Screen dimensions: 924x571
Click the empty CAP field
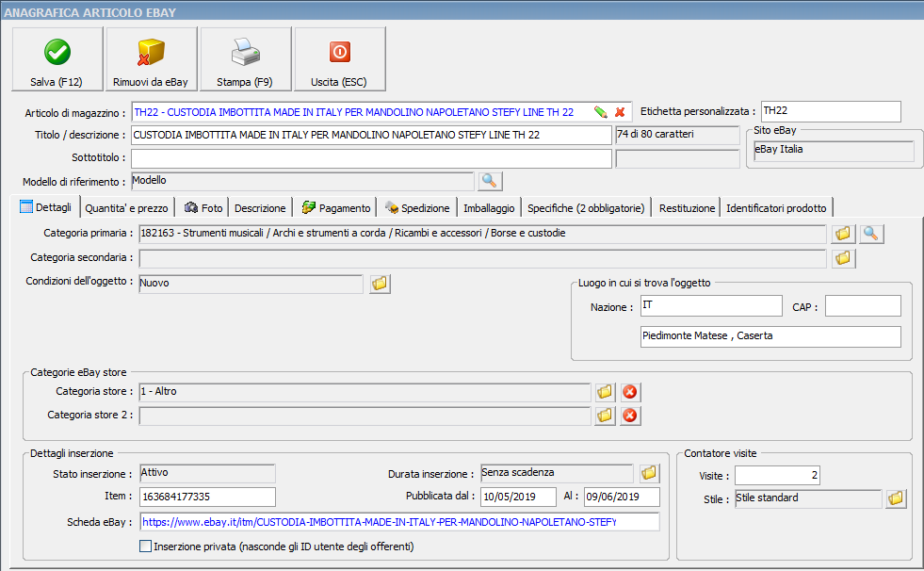863,306
